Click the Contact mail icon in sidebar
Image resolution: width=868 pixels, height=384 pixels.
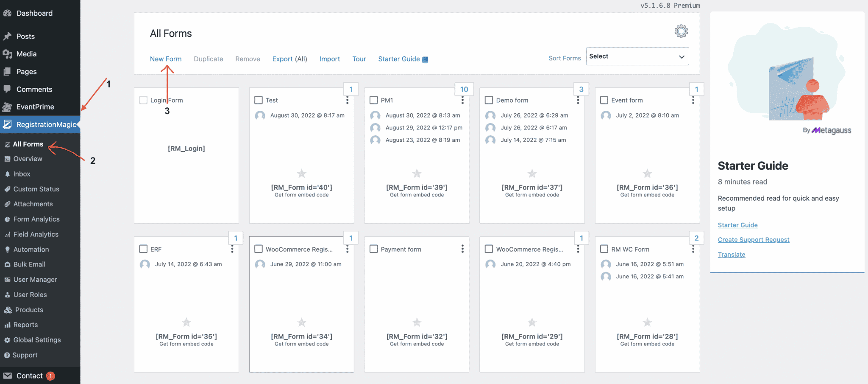(x=8, y=376)
